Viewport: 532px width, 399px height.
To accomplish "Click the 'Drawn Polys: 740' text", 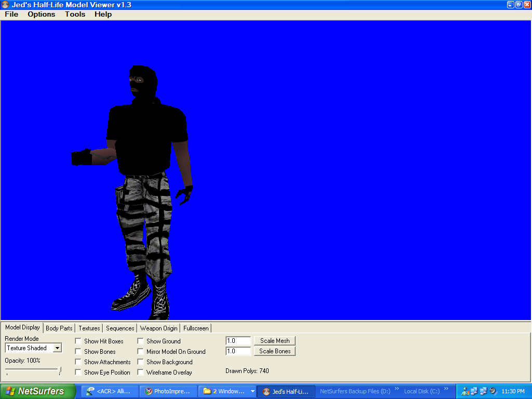I will tap(247, 371).
